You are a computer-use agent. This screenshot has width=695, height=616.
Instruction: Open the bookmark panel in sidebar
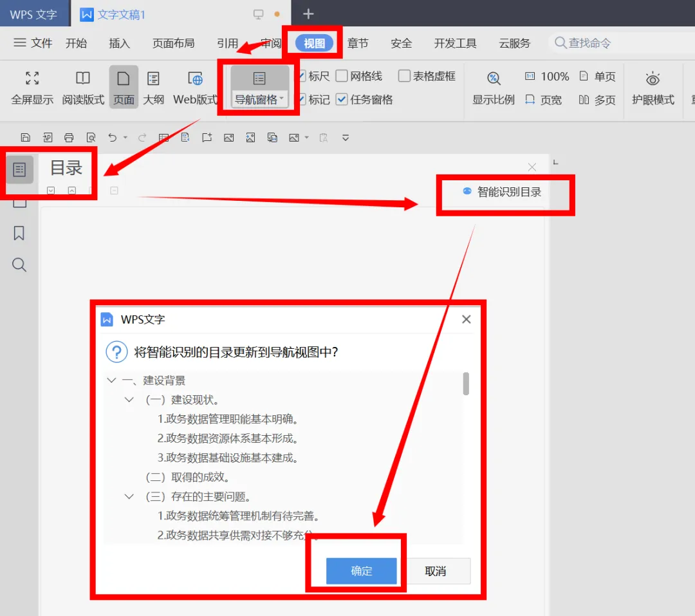19,233
